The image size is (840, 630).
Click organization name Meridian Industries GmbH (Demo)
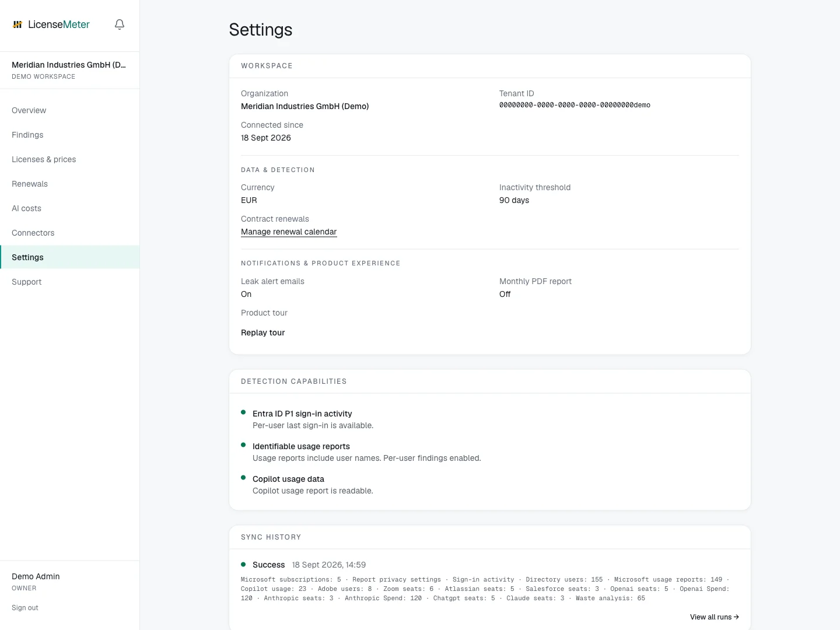(x=305, y=106)
